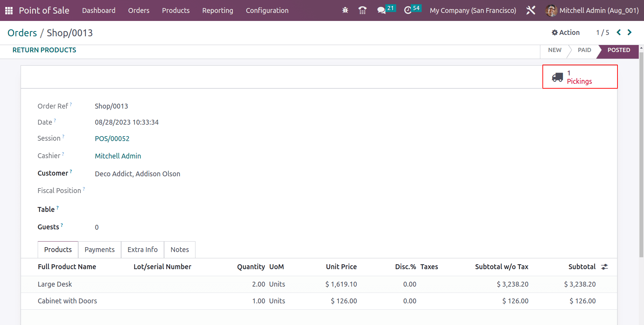The width and height of the screenshot is (644, 325).
Task: Open the clock activities icon
Action: coord(408,10)
